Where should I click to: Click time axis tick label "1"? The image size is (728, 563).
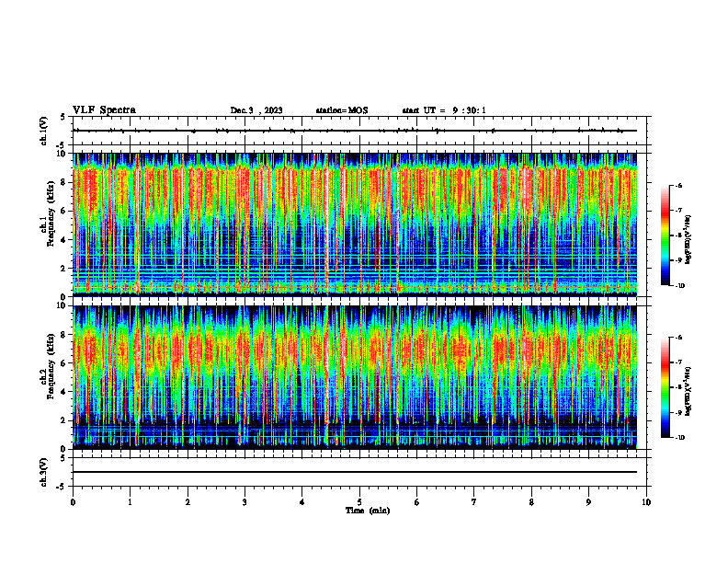(130, 502)
